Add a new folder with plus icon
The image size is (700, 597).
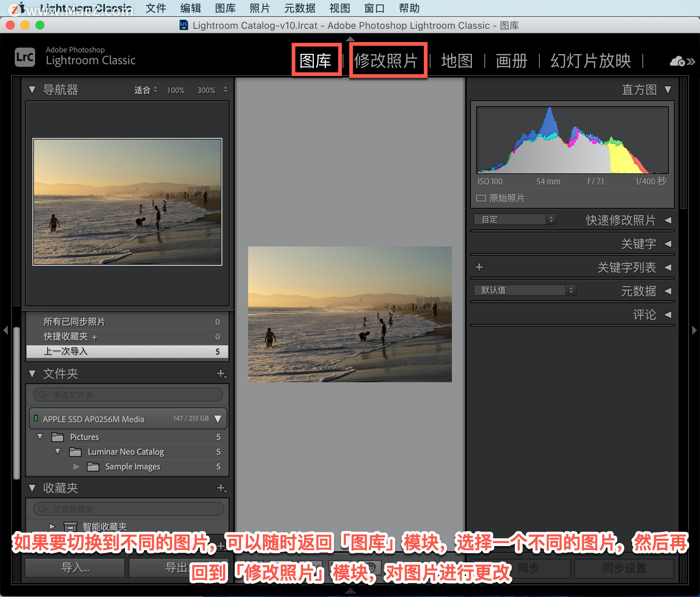click(221, 374)
